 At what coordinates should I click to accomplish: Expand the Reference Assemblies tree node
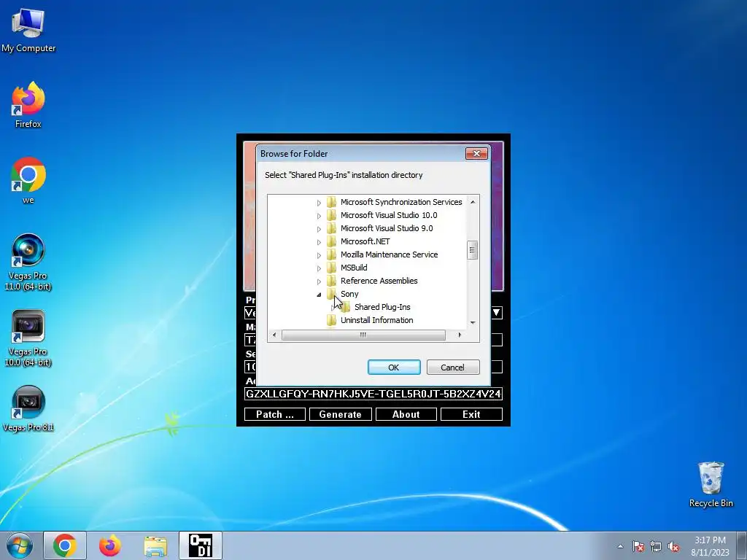click(x=320, y=281)
